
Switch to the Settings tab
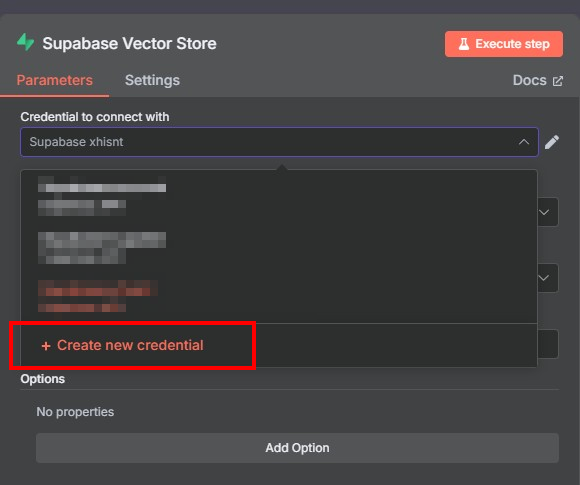(x=152, y=80)
